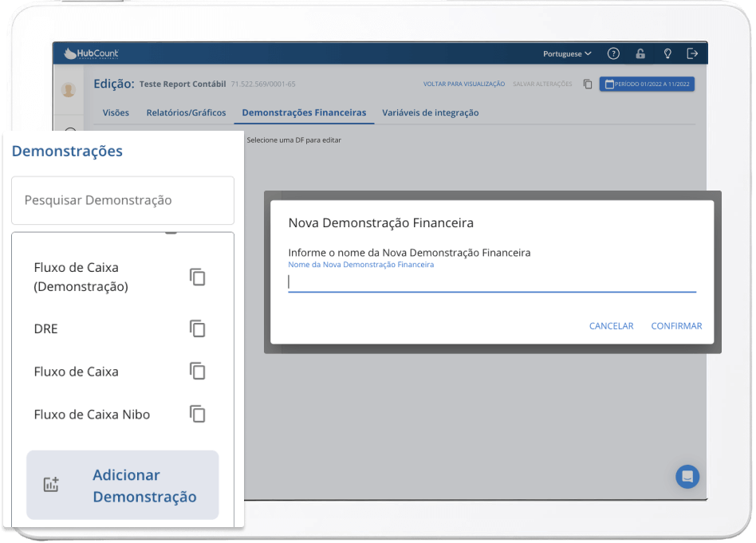This screenshot has width=756, height=543.
Task: Click the Adicionar Demonstração button
Action: pos(123,485)
